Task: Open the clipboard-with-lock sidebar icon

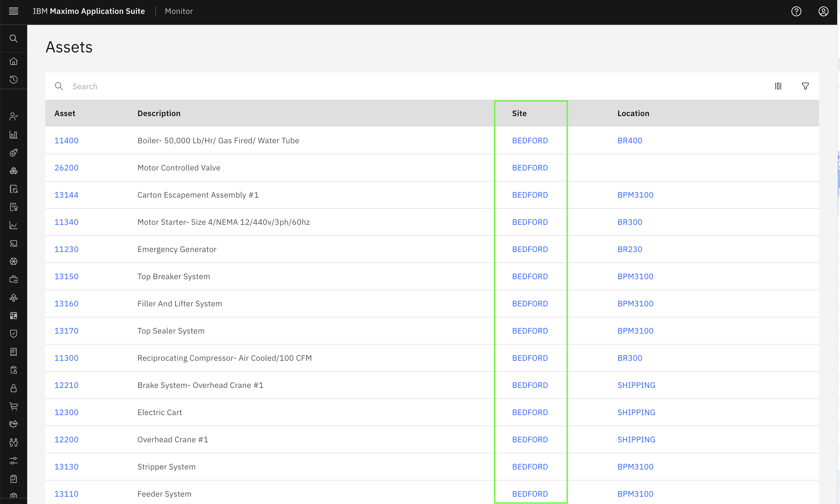Action: coord(14,370)
